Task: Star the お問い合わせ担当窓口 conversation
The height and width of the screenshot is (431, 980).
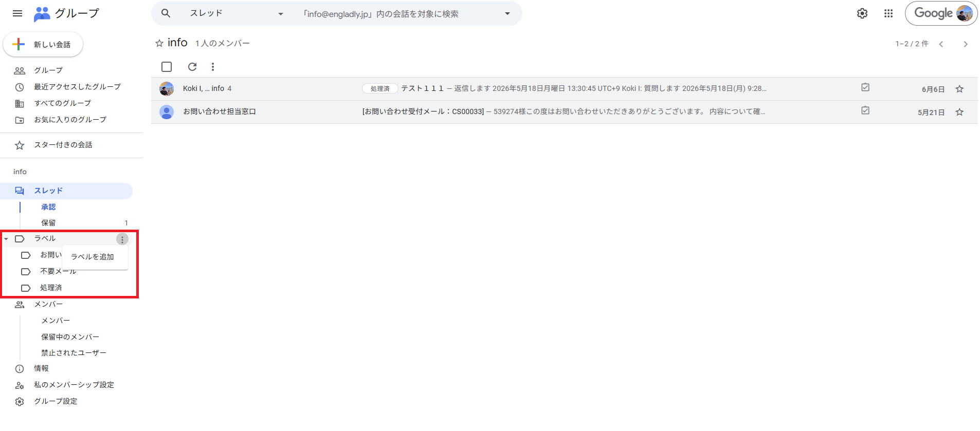Action: click(x=959, y=112)
